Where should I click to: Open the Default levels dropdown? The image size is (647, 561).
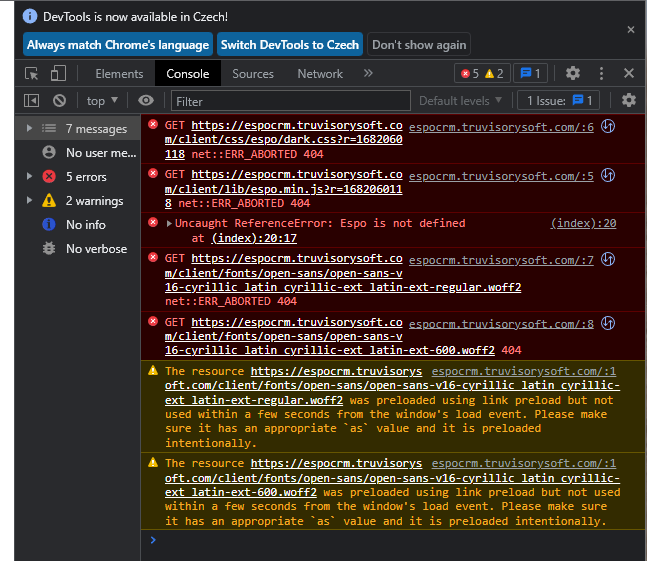coord(460,100)
